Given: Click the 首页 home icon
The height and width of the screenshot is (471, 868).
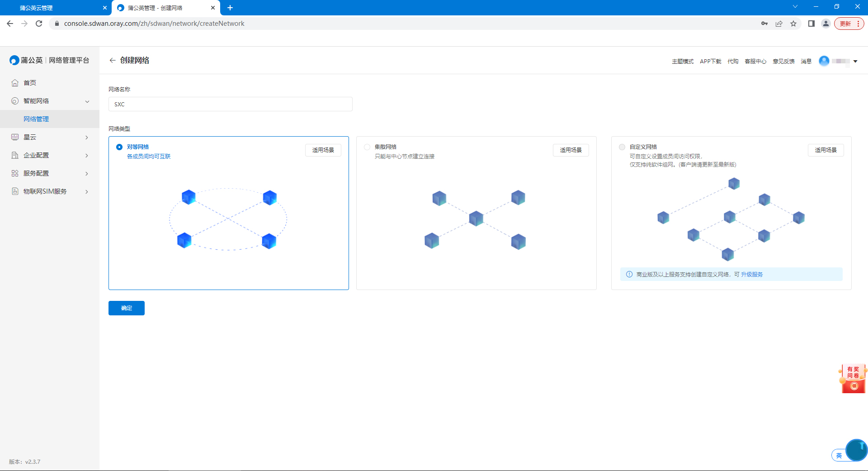Looking at the screenshot, I should click(15, 83).
